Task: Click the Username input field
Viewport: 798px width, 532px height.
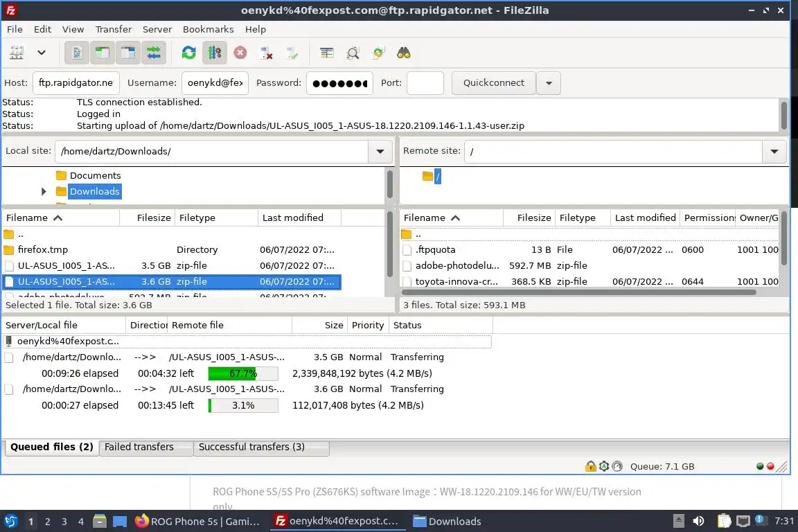Action: point(215,83)
